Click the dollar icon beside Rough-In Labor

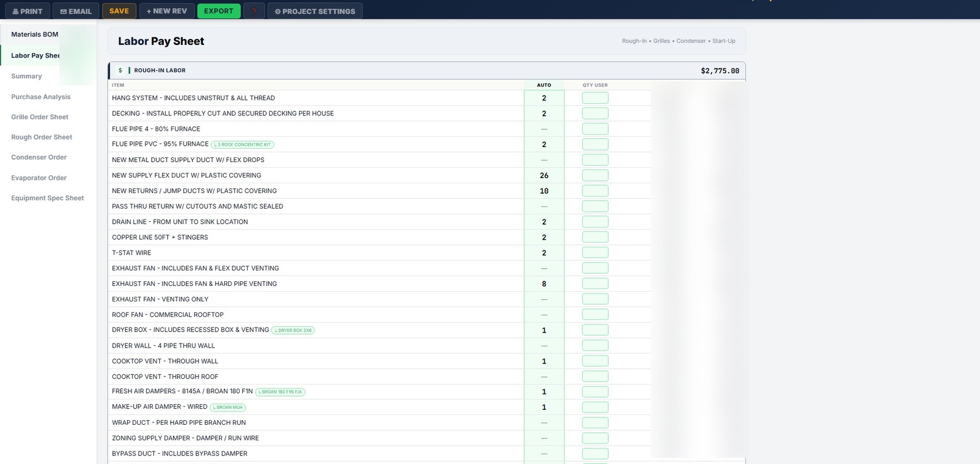[x=120, y=70]
